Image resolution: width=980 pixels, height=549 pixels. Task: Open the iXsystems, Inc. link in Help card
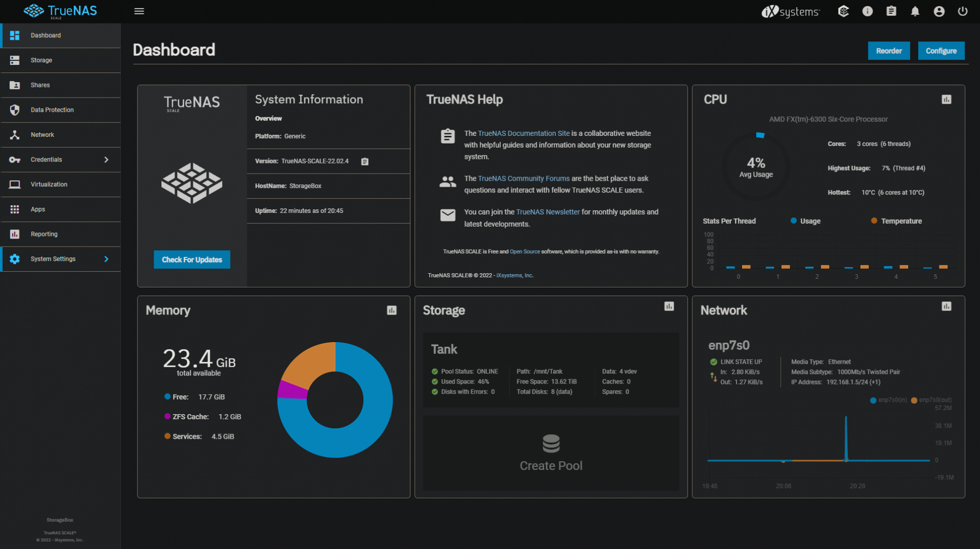(514, 275)
